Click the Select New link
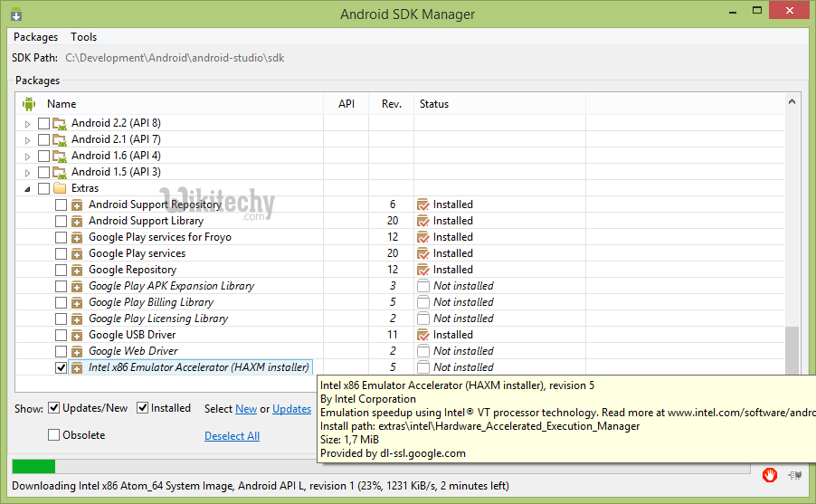816x504 pixels. 245,409
